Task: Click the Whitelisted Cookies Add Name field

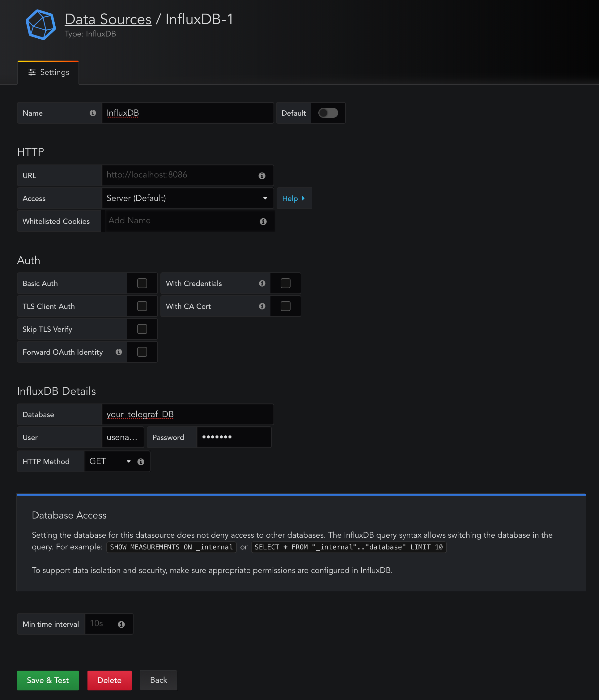Action: coord(190,221)
